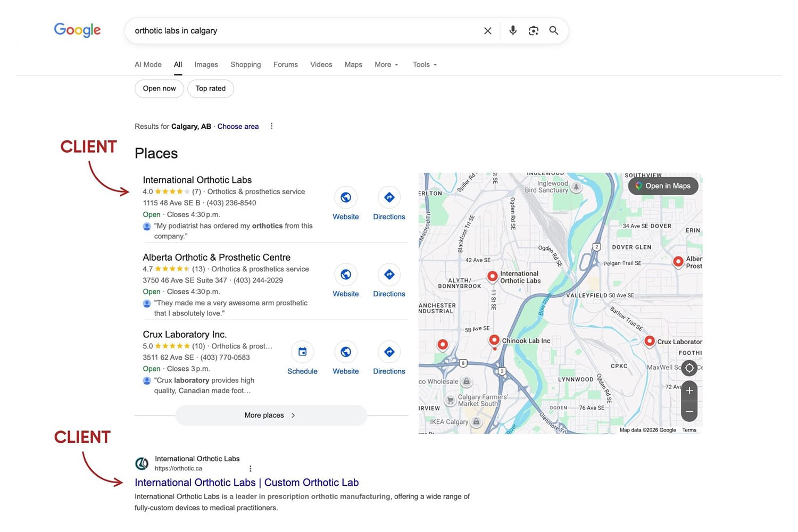
Task: Toggle the Open now filter chip
Action: tap(159, 88)
